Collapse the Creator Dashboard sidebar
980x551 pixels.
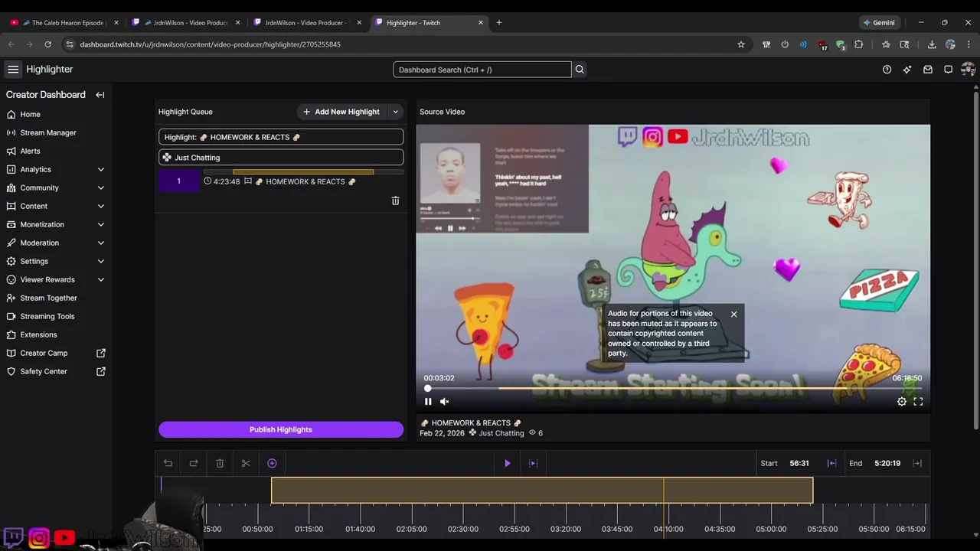[x=100, y=95]
